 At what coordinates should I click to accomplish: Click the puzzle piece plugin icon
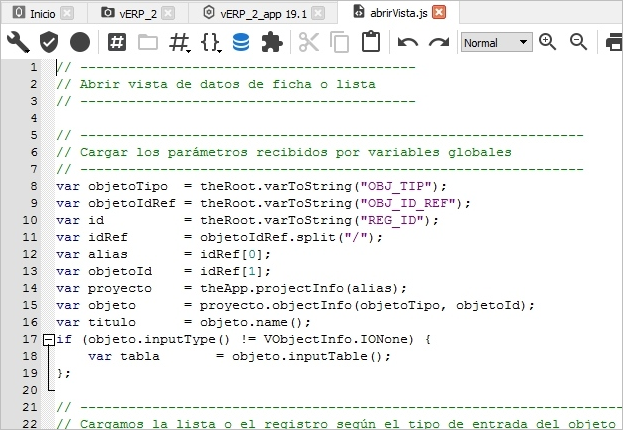[272, 42]
